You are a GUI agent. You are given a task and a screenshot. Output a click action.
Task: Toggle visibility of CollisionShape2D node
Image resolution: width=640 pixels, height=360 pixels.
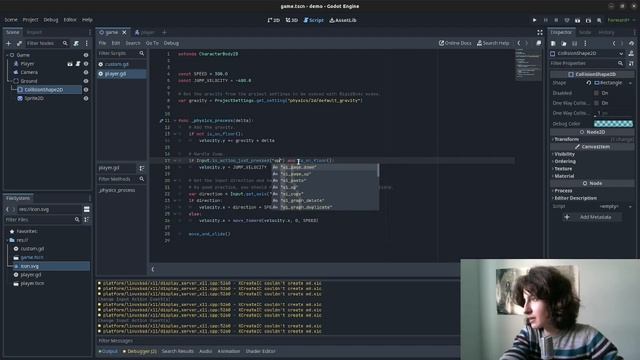pos(86,89)
